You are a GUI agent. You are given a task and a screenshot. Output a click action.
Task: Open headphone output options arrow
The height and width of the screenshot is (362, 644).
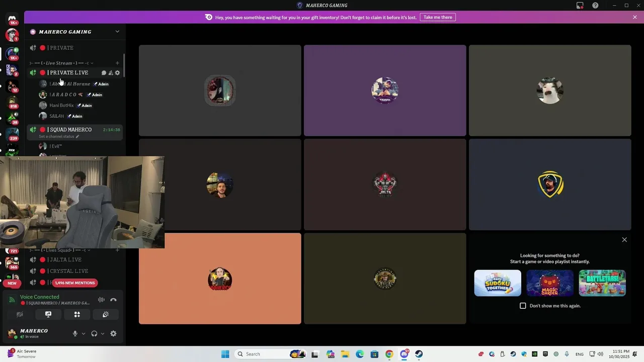coord(103,333)
